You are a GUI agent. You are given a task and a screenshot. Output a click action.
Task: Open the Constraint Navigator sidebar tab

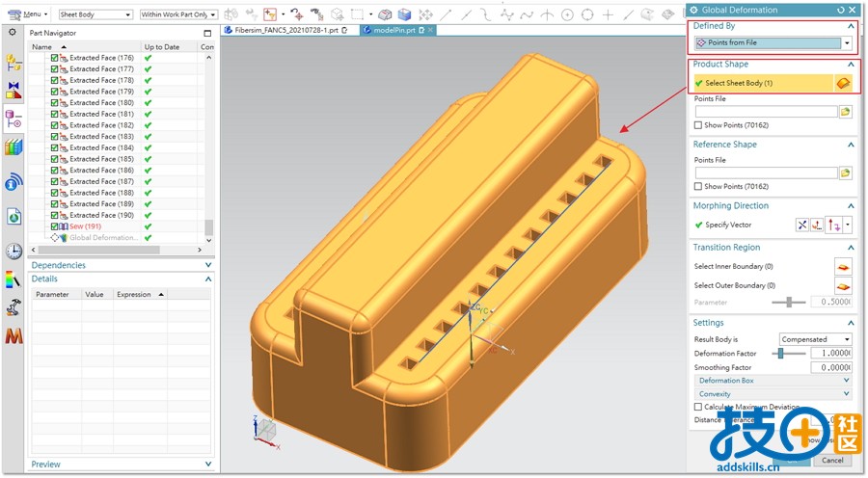tap(14, 90)
